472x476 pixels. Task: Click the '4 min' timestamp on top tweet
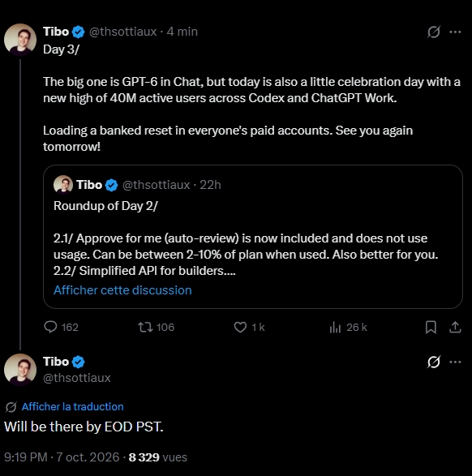[182, 32]
